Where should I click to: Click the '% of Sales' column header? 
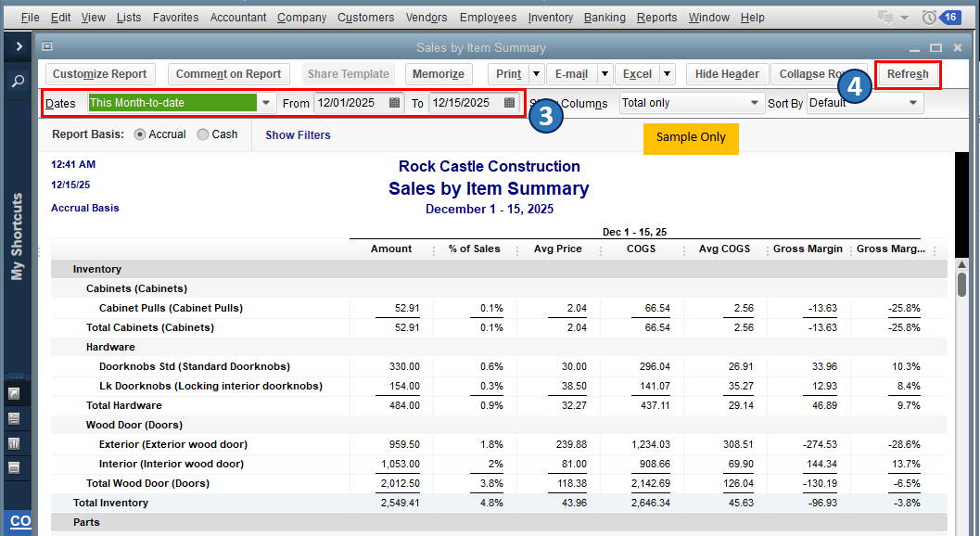475,249
